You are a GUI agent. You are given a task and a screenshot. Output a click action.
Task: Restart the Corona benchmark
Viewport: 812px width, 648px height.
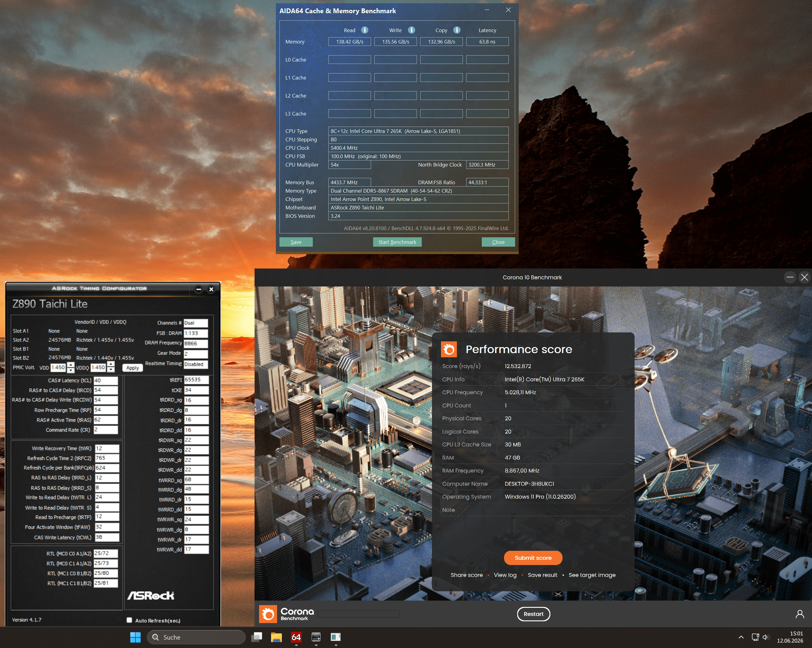click(x=533, y=614)
